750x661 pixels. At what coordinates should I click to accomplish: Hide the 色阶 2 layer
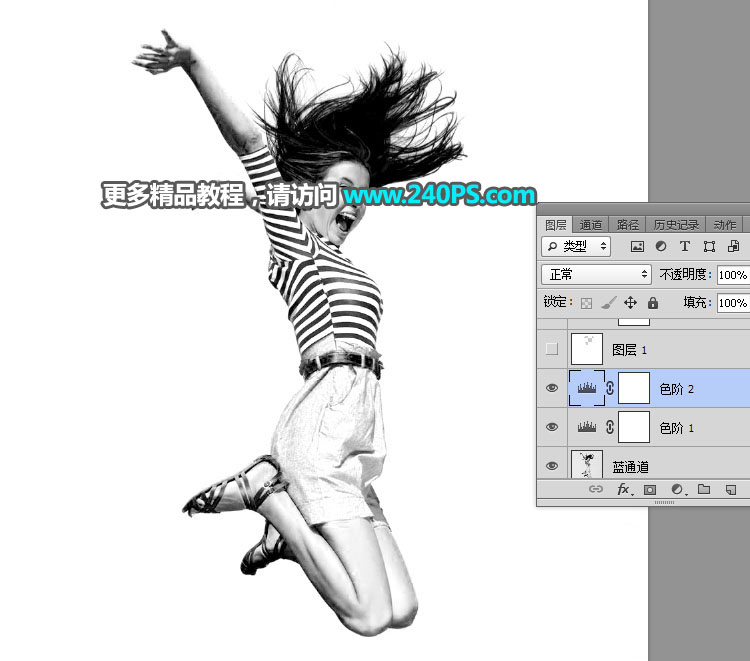pos(551,388)
